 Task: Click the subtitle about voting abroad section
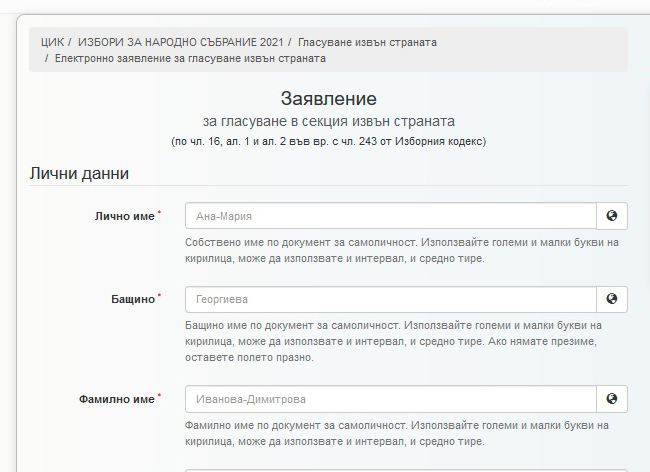328,121
